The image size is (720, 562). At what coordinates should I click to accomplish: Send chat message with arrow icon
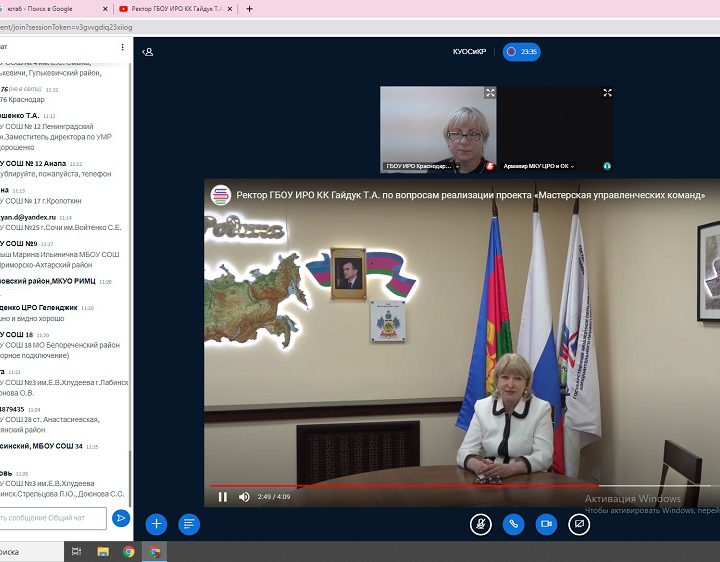(121, 517)
